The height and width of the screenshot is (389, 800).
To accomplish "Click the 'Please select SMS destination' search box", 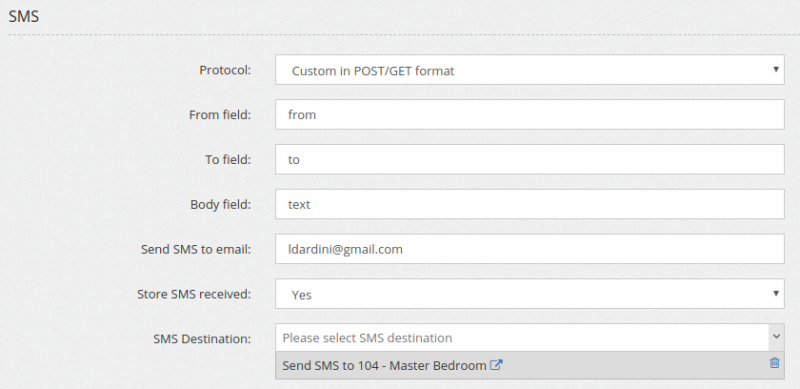I will pyautogui.click(x=522, y=337).
